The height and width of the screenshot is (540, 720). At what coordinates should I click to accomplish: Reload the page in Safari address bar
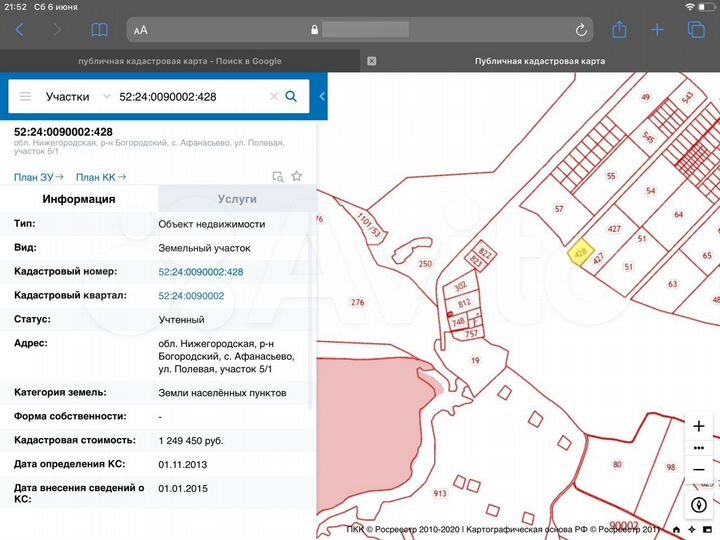pyautogui.click(x=581, y=30)
